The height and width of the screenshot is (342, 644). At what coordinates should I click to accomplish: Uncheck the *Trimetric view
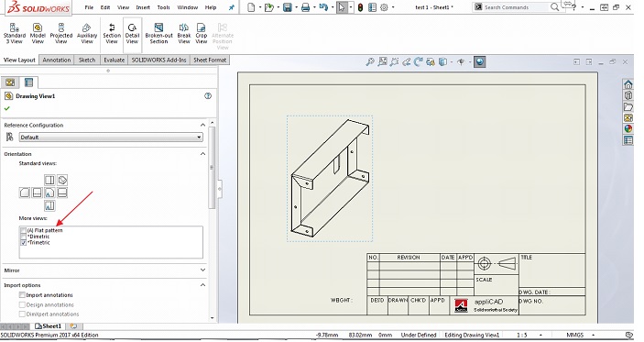[x=24, y=243]
